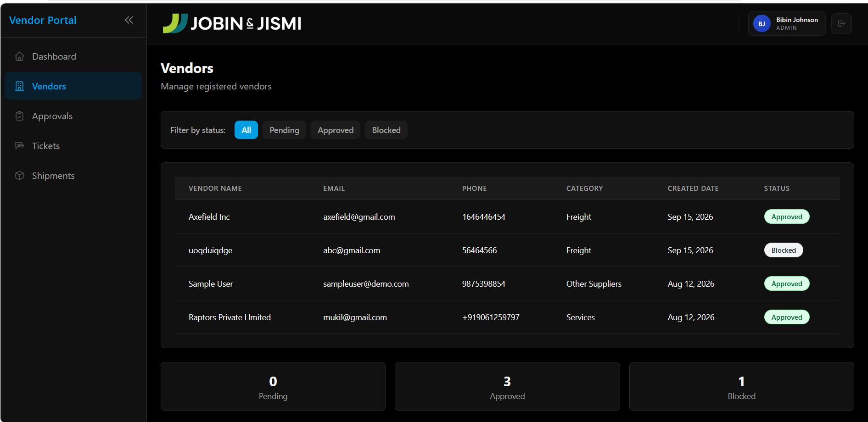This screenshot has height=422, width=868.
Task: Click the Dashboard home icon
Action: [x=19, y=56]
